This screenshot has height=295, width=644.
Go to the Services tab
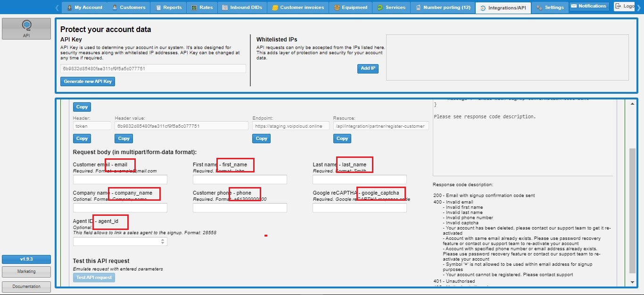[x=391, y=8]
